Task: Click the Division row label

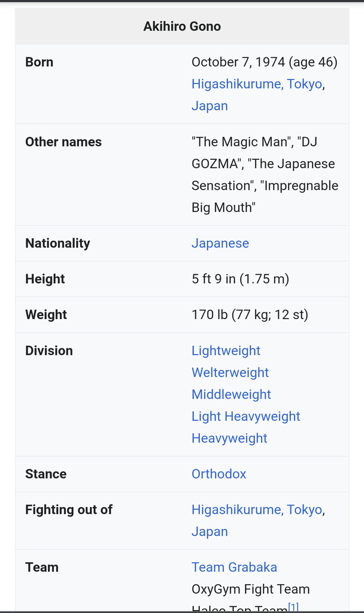Action: tap(49, 351)
